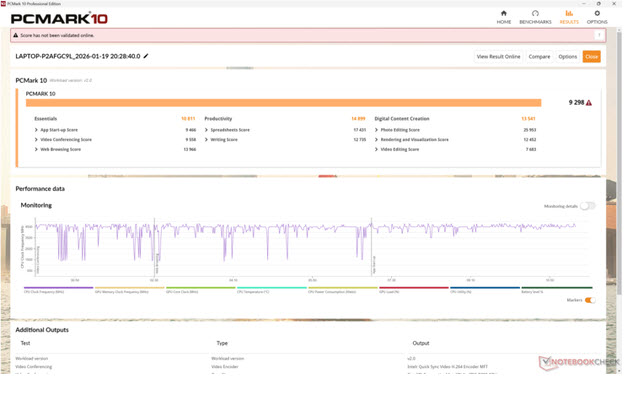The height and width of the screenshot is (394, 625).
Task: Click the Compare button
Action: pos(539,57)
